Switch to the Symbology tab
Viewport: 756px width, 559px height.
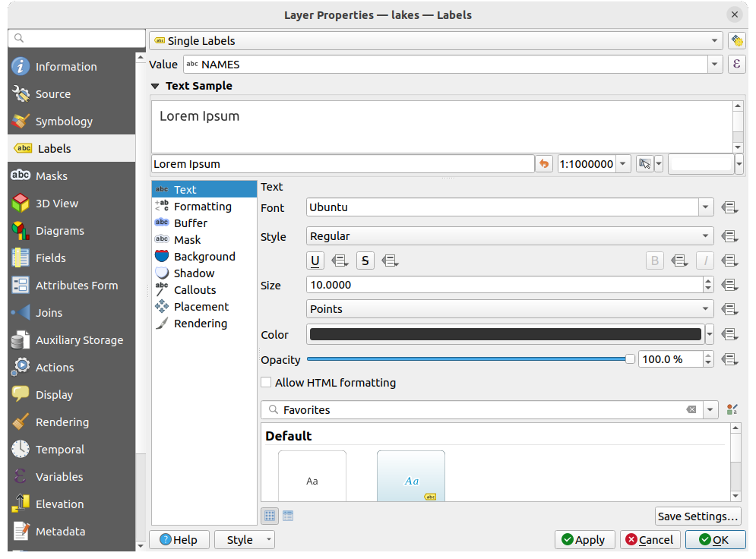point(64,122)
